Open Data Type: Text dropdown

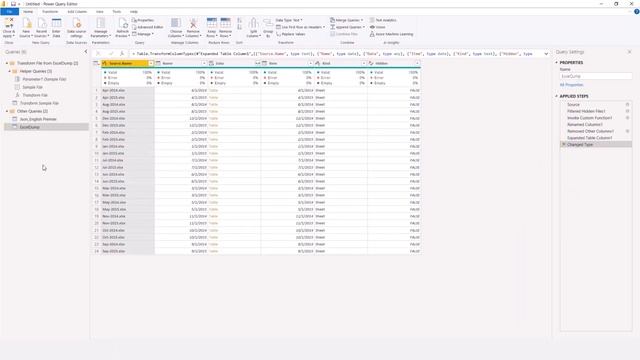(x=289, y=20)
